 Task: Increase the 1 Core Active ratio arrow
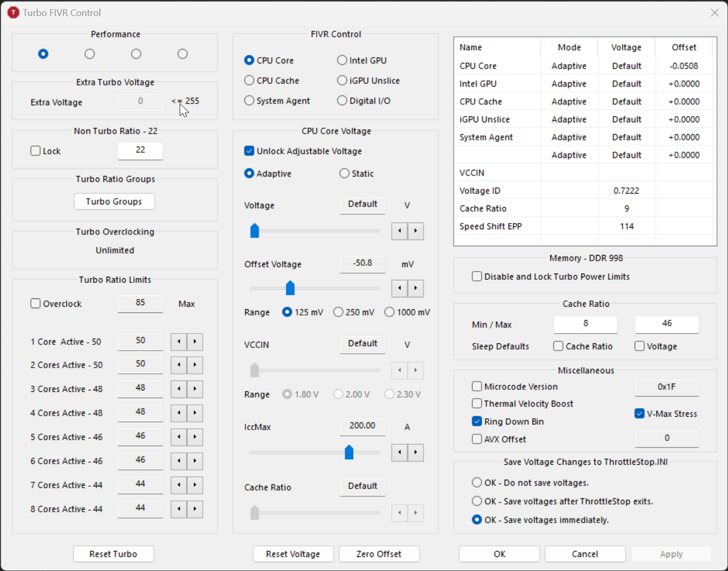click(195, 342)
